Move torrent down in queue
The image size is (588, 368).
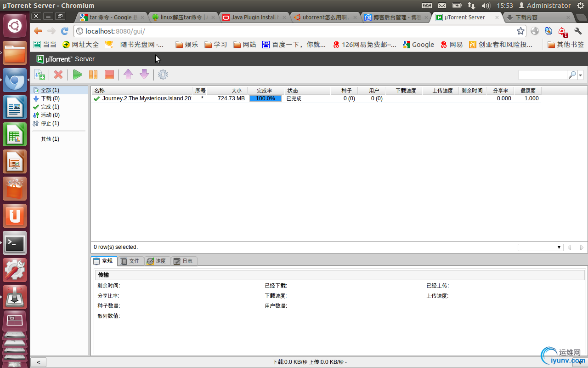click(x=144, y=75)
